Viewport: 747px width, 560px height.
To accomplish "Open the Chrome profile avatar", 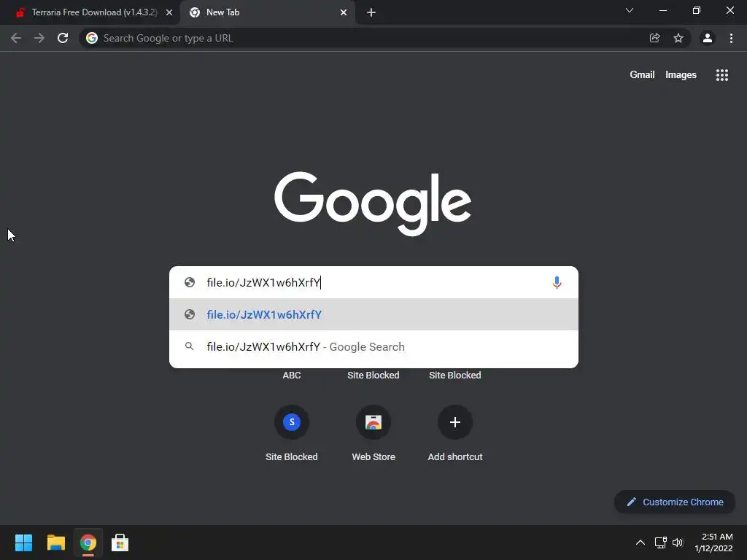I will [708, 38].
